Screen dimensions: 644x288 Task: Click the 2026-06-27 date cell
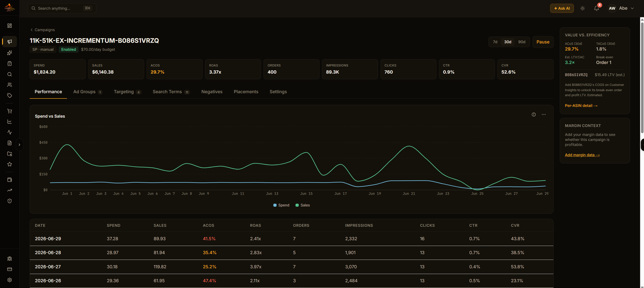tap(48, 267)
